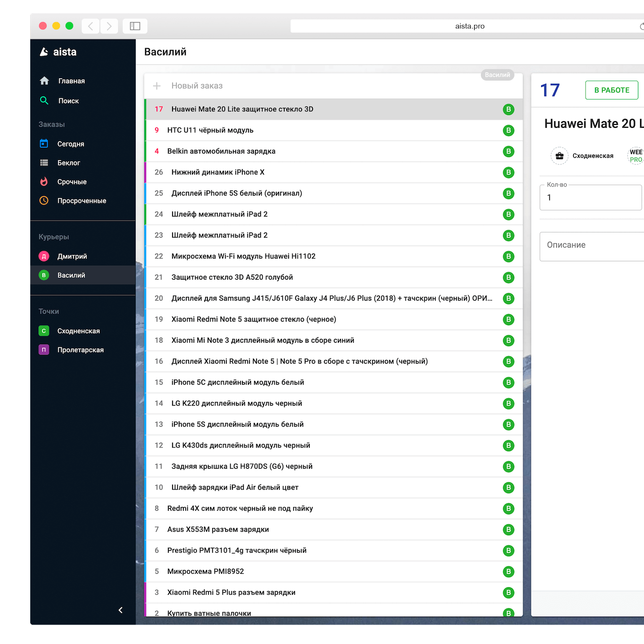Select order Микросхема Wi-Fi модуль Huawei Hi1102
Screen dimensions: 644x644
tap(333, 256)
